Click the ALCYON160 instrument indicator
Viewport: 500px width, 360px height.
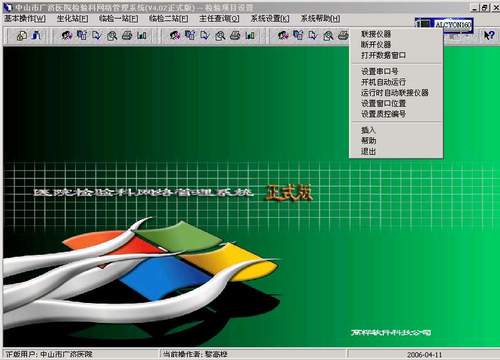(x=444, y=24)
